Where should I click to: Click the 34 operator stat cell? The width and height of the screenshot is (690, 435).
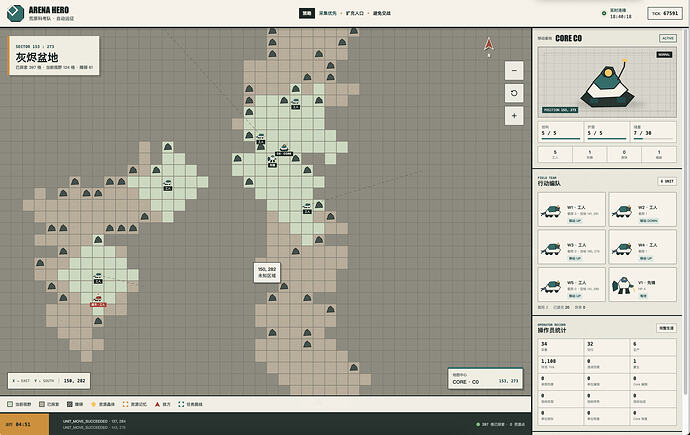(560, 347)
